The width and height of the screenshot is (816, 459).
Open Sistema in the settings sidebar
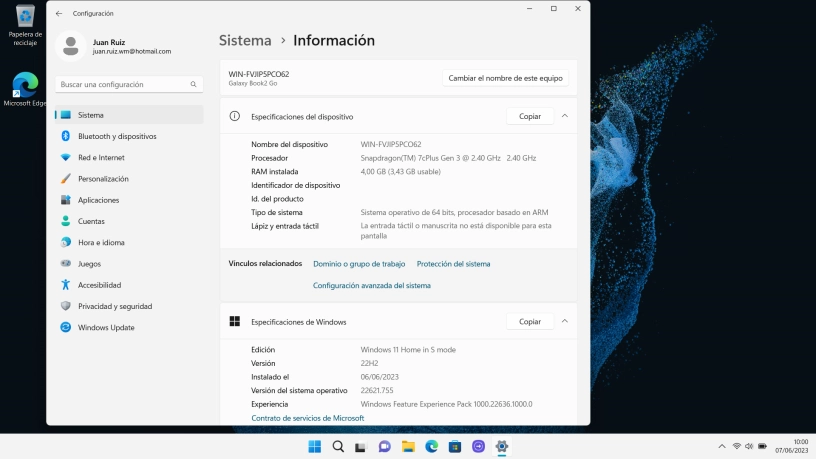129,115
